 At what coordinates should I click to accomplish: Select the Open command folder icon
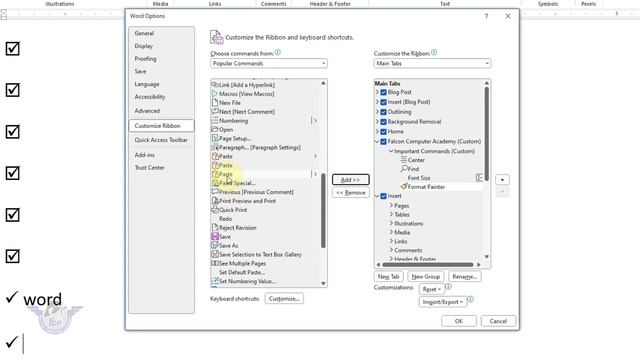point(215,129)
